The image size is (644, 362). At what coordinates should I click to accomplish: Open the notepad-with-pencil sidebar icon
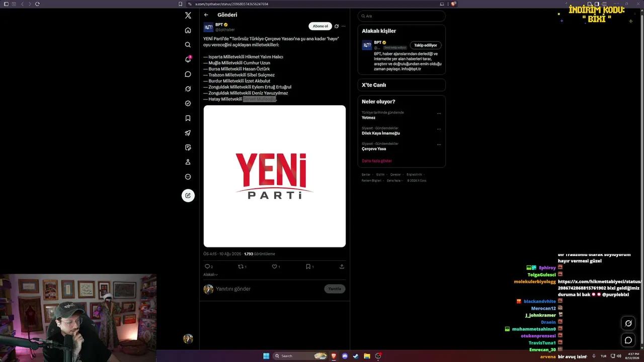[188, 148]
